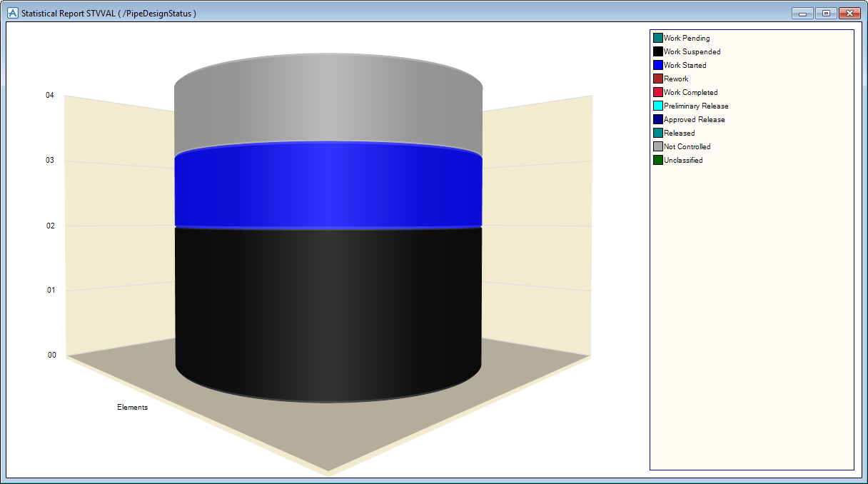Select the blue Work Started legend swatch
The image size is (868, 484).
point(658,65)
